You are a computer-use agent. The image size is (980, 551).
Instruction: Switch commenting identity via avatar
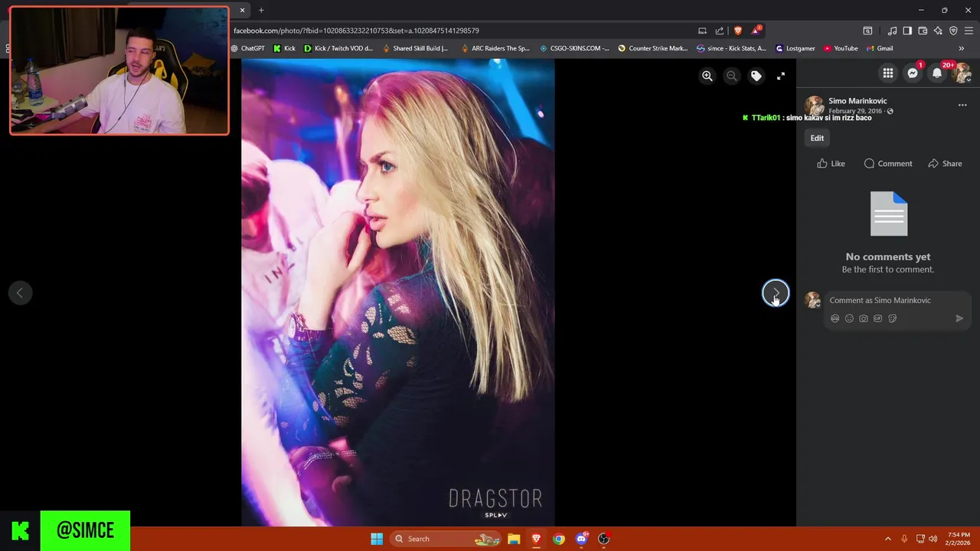click(812, 300)
